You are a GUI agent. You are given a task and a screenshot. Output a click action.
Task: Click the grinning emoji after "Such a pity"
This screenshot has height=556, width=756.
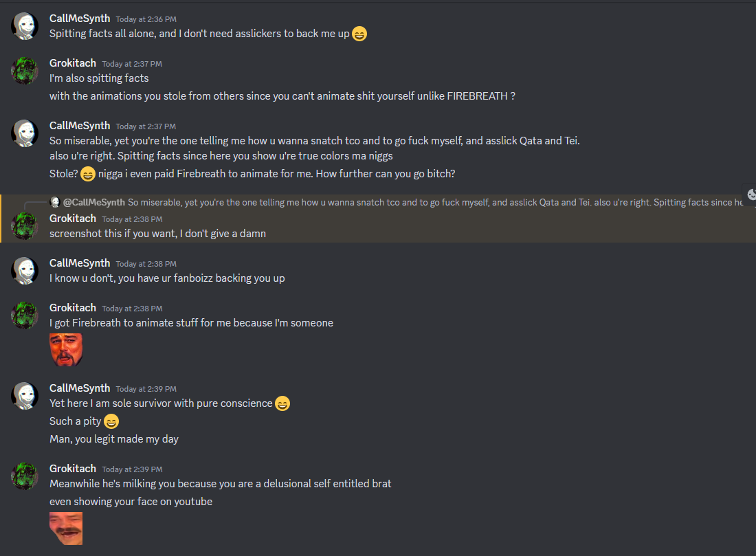(x=111, y=421)
